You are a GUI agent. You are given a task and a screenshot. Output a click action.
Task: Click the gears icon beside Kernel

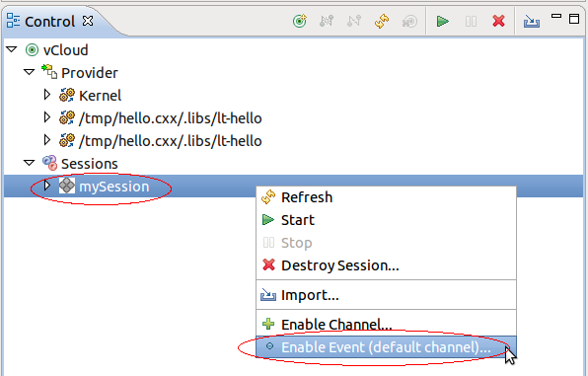[x=67, y=96]
